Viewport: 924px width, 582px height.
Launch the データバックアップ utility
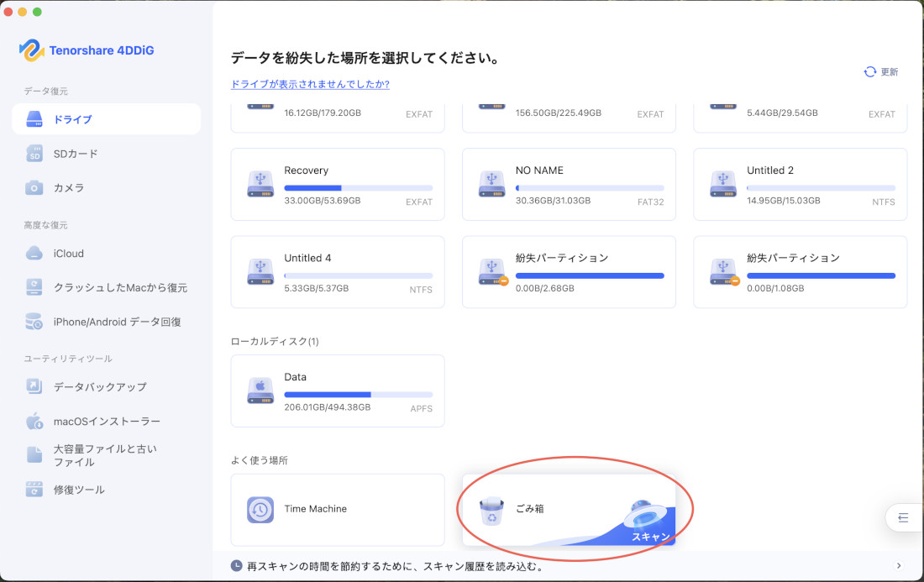point(106,386)
